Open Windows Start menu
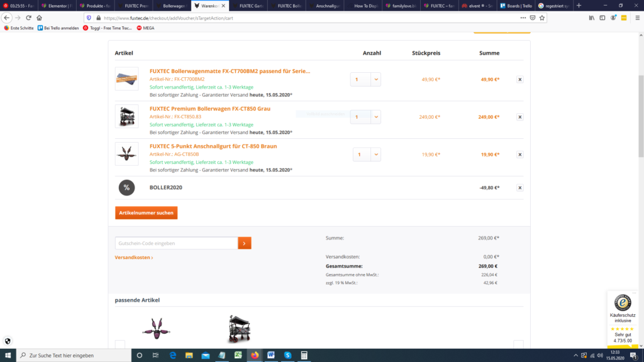Image resolution: width=644 pixels, height=362 pixels. click(x=8, y=356)
